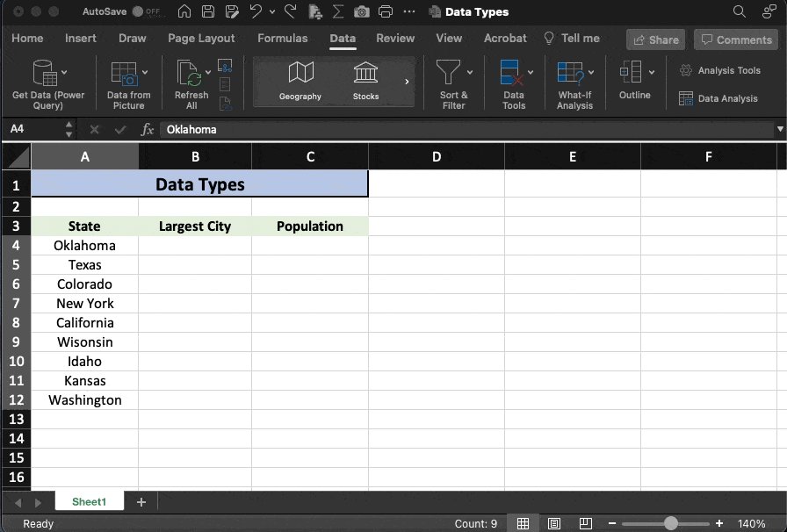Click the formula bar fx insert function icon
Image resolution: width=787 pixels, height=532 pixels.
coord(147,129)
